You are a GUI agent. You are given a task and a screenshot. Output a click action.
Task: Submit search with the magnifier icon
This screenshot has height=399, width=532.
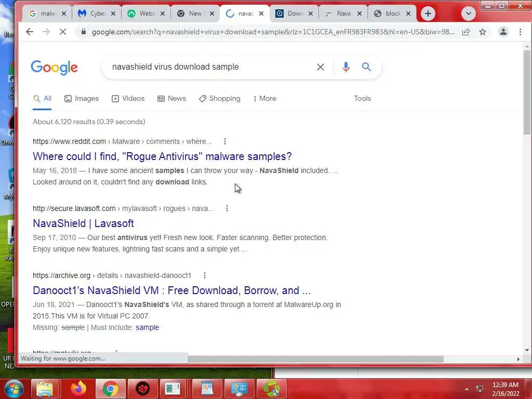(366, 67)
